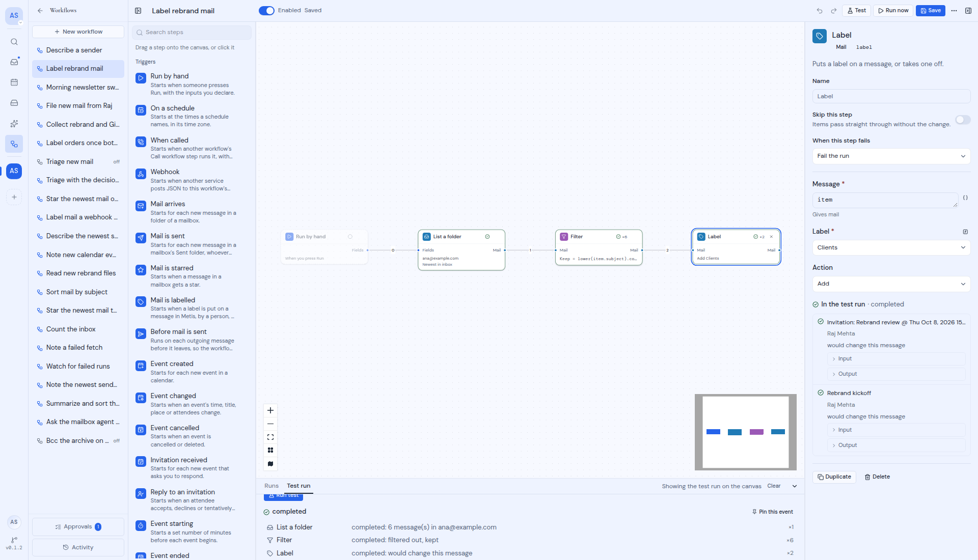Switch to the Runs tab
Viewport: 978px width, 560px height.
coord(271,486)
